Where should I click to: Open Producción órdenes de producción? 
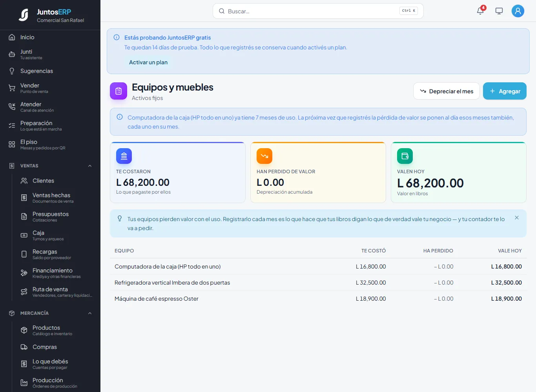[56, 383]
